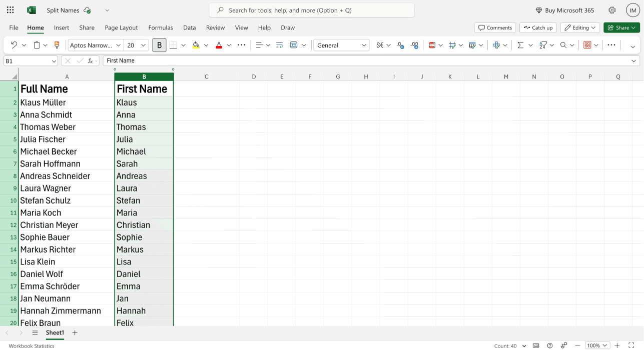Click the increase decimal icon

click(x=414, y=45)
